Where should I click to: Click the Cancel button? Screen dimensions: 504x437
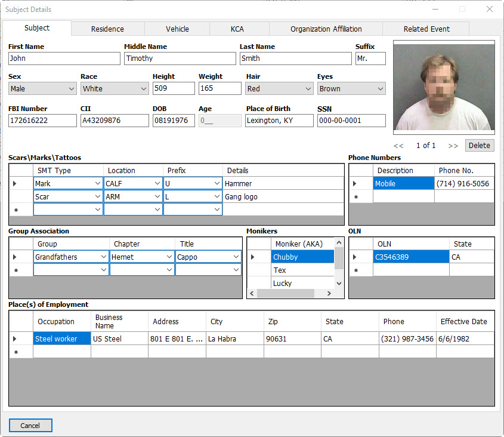click(30, 426)
